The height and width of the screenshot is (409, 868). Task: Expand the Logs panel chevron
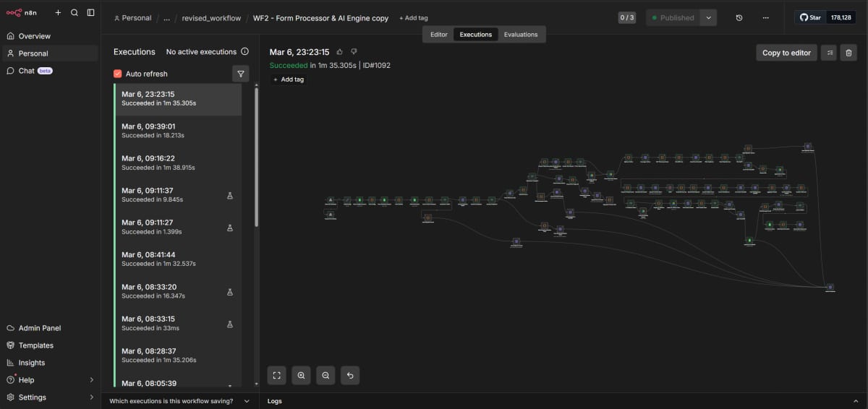point(856,401)
